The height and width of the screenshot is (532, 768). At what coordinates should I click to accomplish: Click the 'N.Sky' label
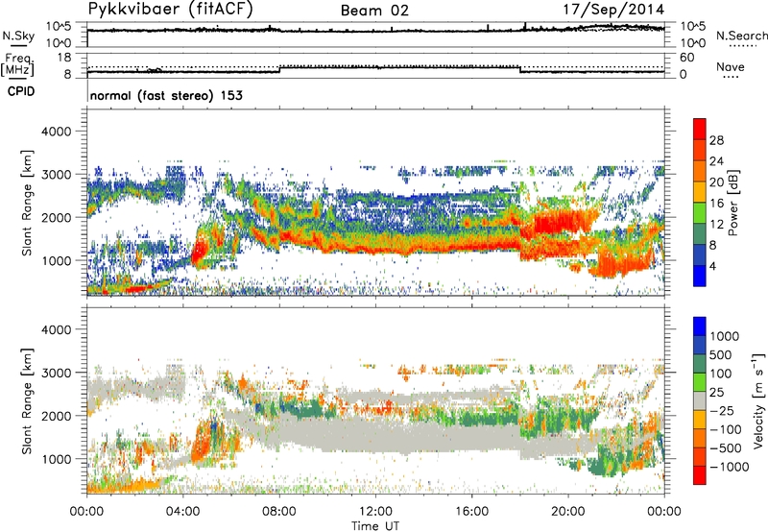pos(18,36)
